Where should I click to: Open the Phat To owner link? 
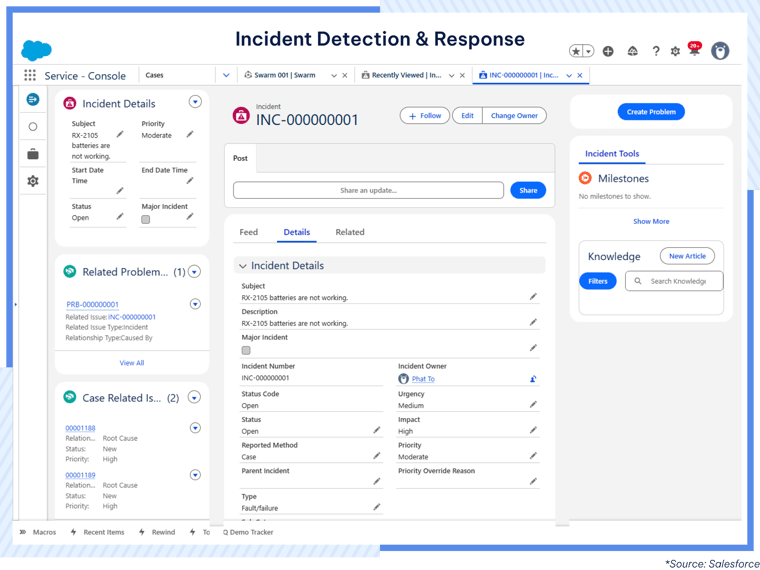[423, 379]
